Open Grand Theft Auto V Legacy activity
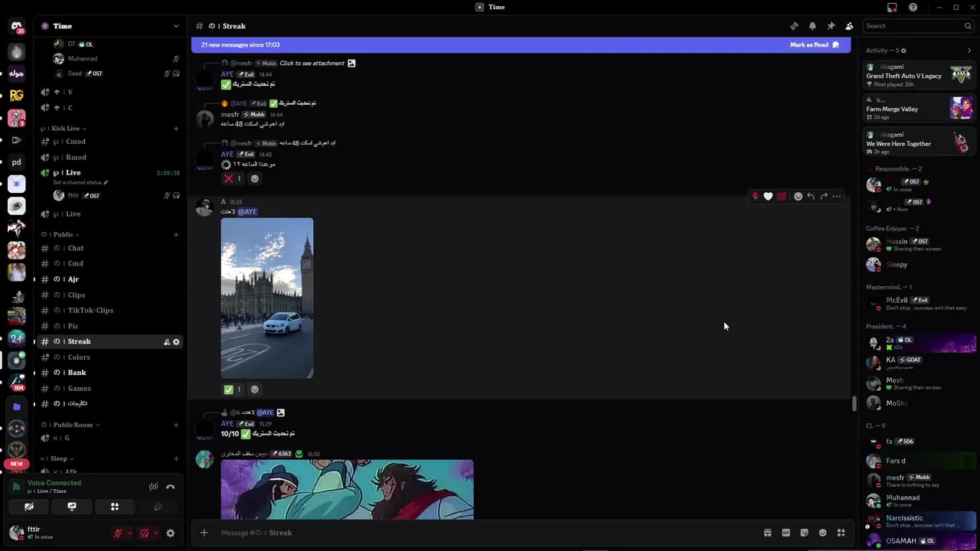The height and width of the screenshot is (551, 980). click(919, 75)
